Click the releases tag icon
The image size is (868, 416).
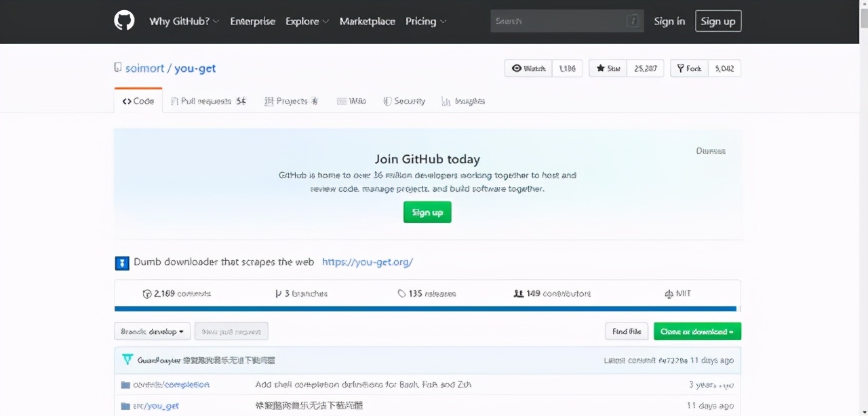tap(401, 294)
